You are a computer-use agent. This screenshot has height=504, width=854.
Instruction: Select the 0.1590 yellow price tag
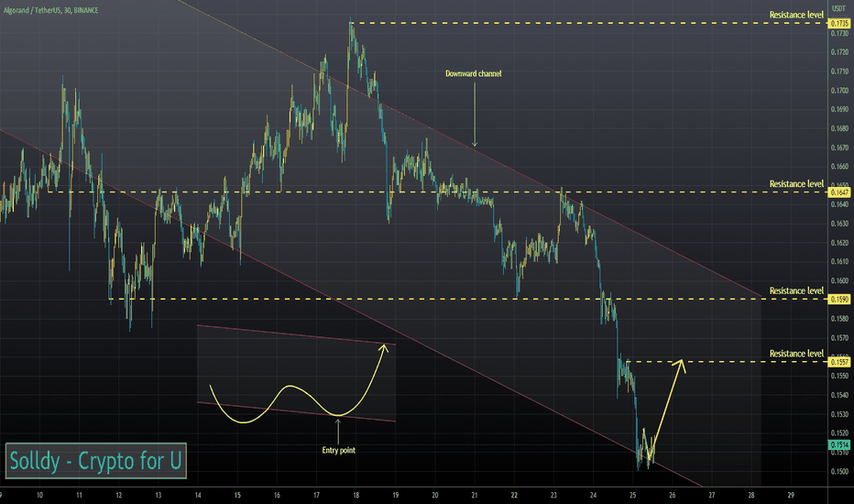pos(839,299)
